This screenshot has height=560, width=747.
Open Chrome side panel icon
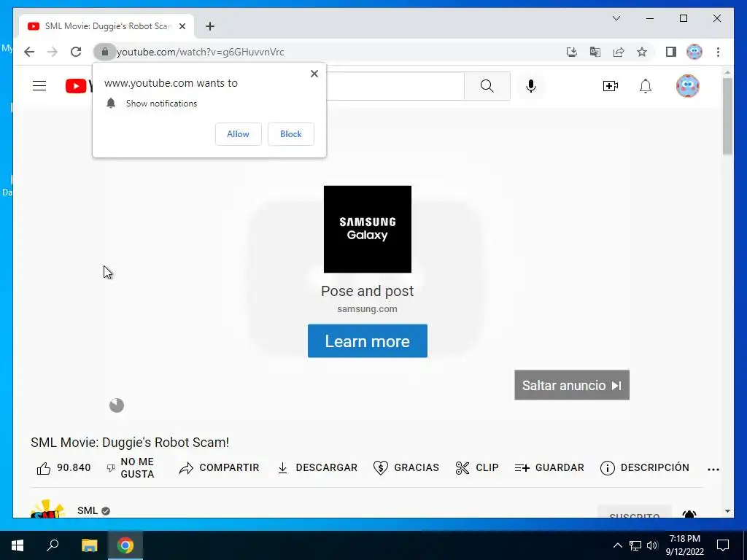point(671,52)
